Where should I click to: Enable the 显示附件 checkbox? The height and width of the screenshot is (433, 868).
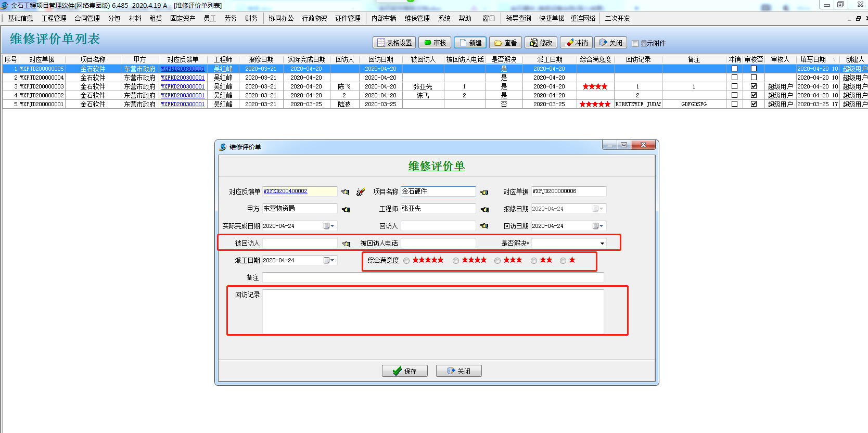coord(635,43)
